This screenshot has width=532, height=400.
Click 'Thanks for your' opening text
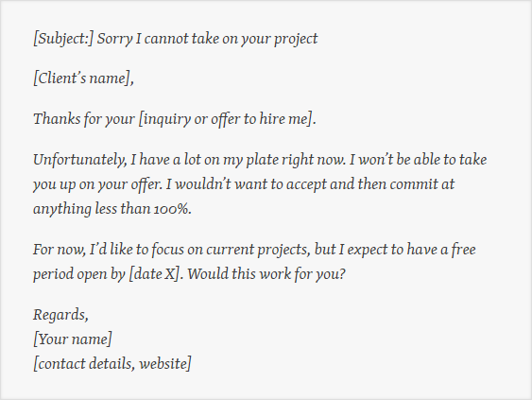click(x=84, y=119)
